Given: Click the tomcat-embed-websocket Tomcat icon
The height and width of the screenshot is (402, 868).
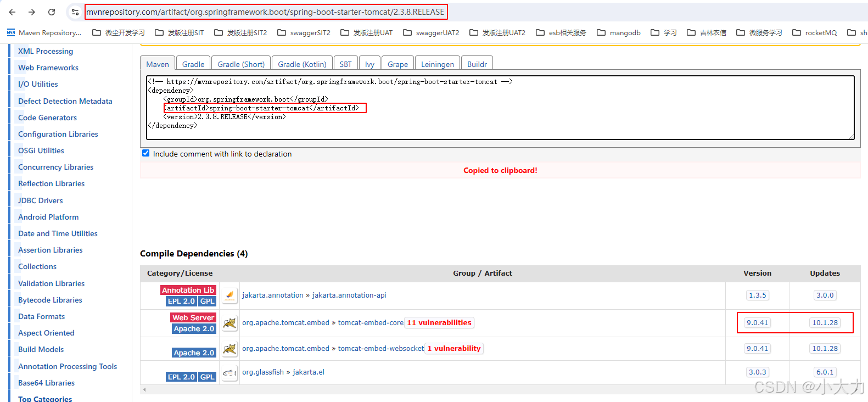Looking at the screenshot, I should click(229, 349).
